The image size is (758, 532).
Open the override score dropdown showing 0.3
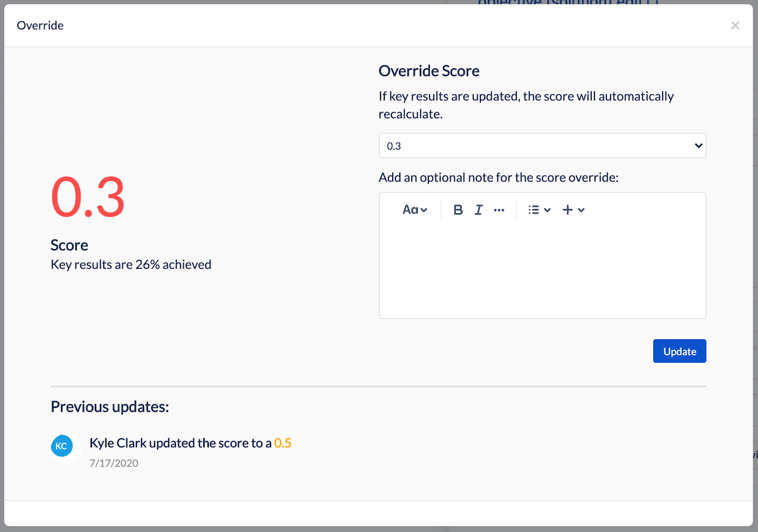[542, 145]
